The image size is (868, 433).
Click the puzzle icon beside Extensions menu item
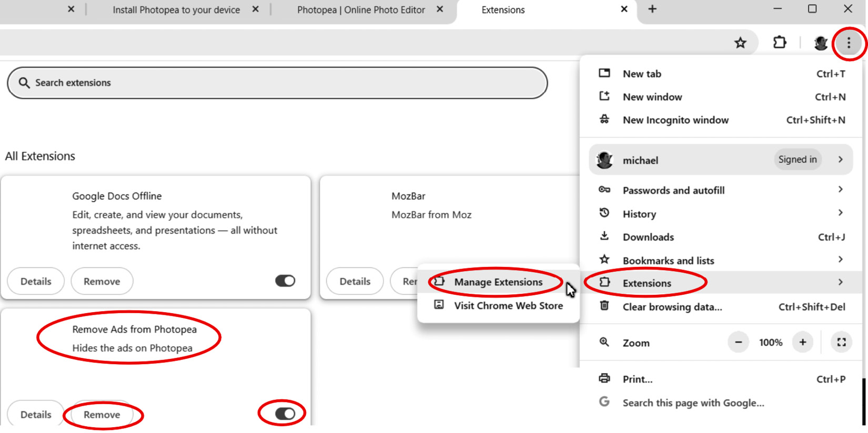[605, 282]
